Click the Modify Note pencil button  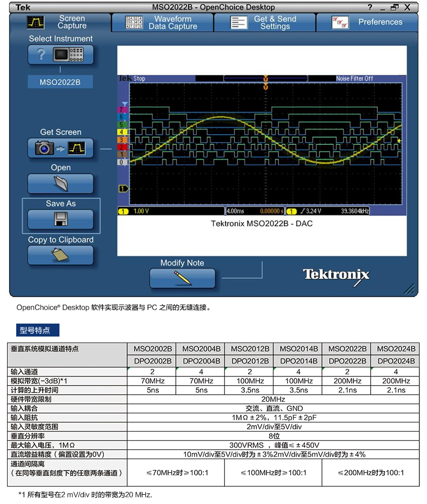point(182,278)
